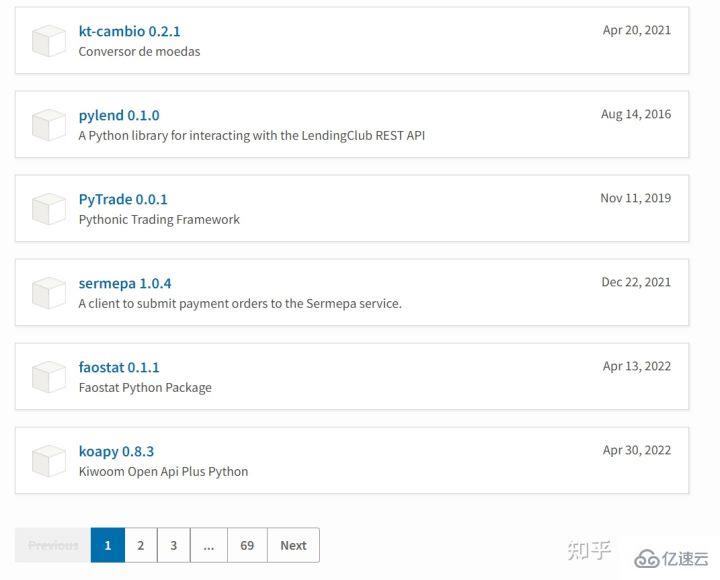Viewport: 720px width, 580px height.
Task: Go to results page 3
Action: click(174, 545)
